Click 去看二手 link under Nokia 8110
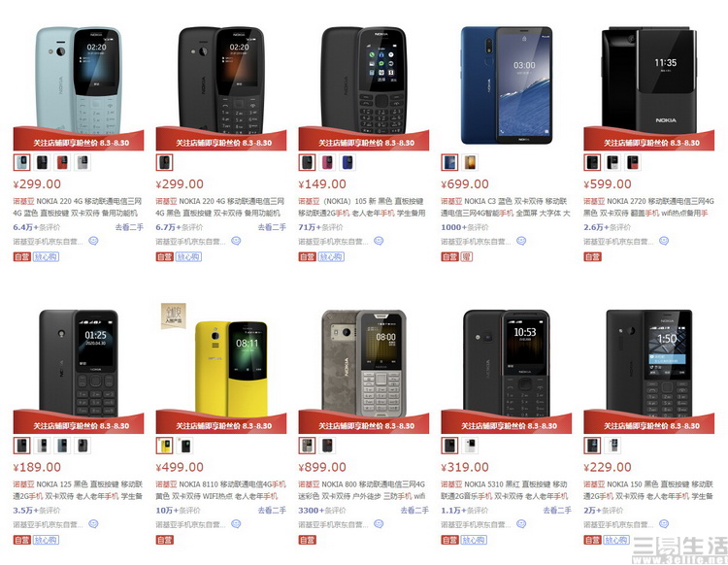728x565 pixels. coord(272,511)
